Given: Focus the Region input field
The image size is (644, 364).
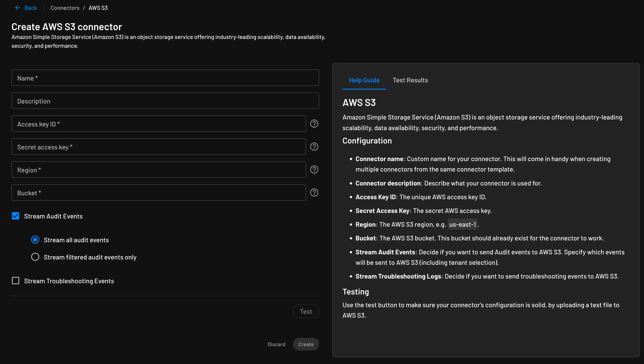Looking at the screenshot, I should pyautogui.click(x=158, y=170).
